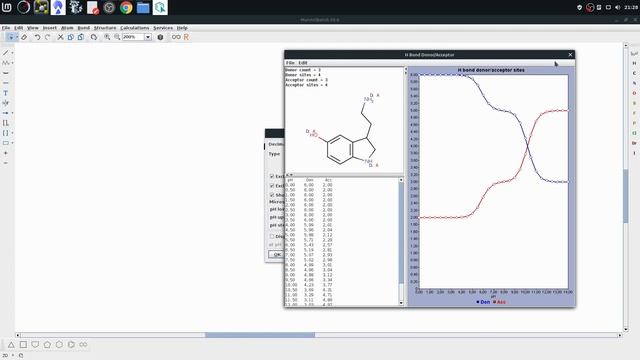Open the Linux Mint start menu
Viewport: 640px width, 360px height.
(7, 7)
